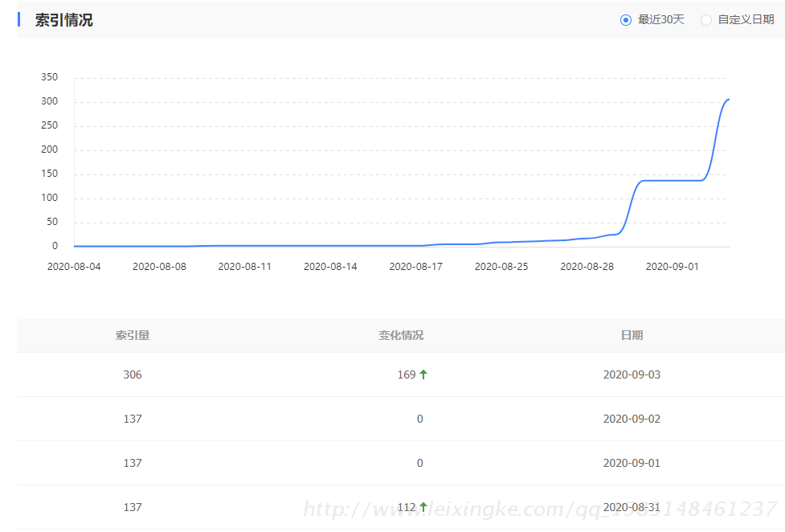Click the 2020-09-02 date cell
This screenshot has height=532, width=785.
[632, 419]
